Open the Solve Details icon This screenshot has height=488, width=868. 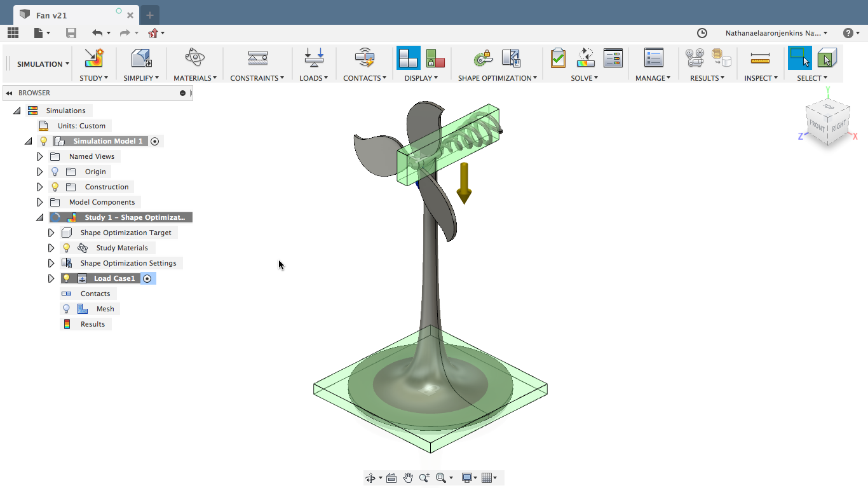tap(613, 58)
